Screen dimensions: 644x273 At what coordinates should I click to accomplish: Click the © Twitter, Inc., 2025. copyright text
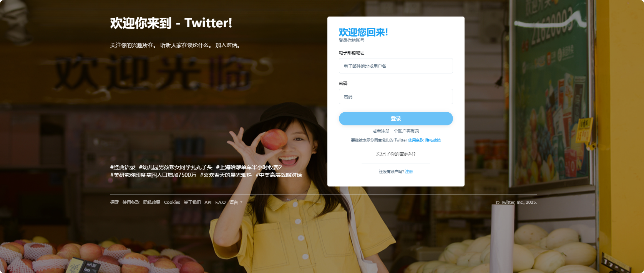(x=516, y=202)
